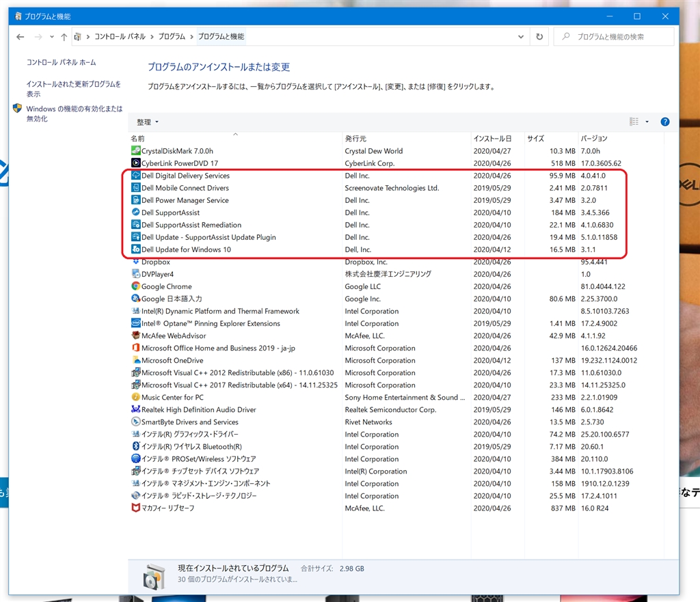Viewport: 700px width, 602px height.
Task: Click publisher Rivet Networks cell
Action: (x=368, y=422)
